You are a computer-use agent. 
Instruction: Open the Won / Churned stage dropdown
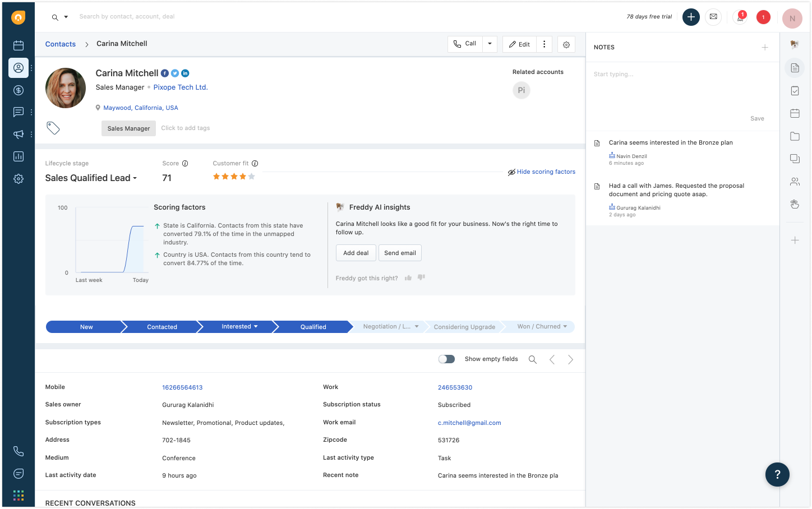pyautogui.click(x=566, y=326)
